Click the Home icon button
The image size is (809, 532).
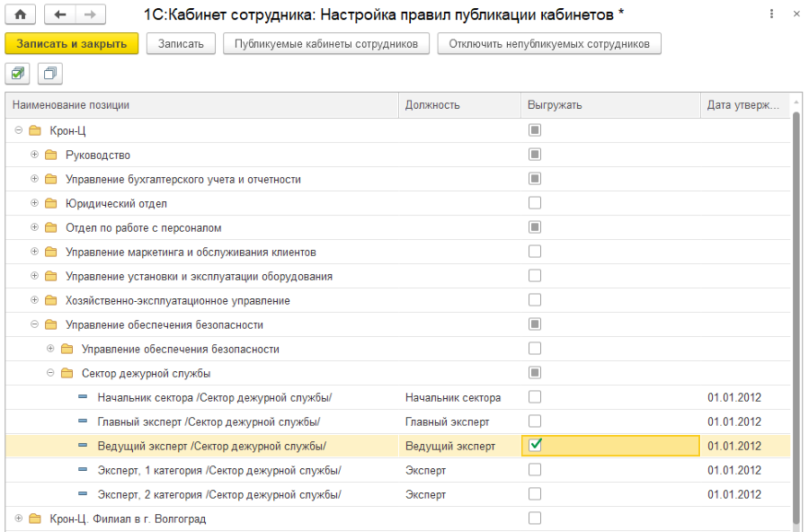click(20, 14)
